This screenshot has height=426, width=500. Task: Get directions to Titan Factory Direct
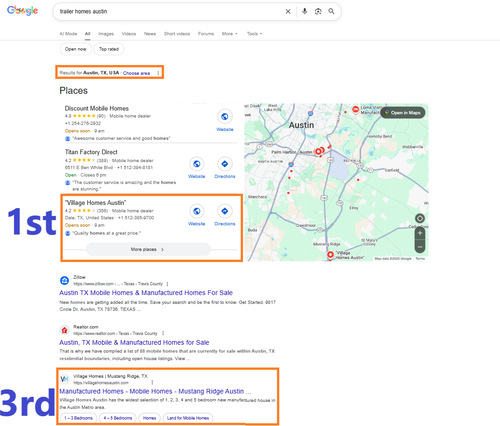225,164
